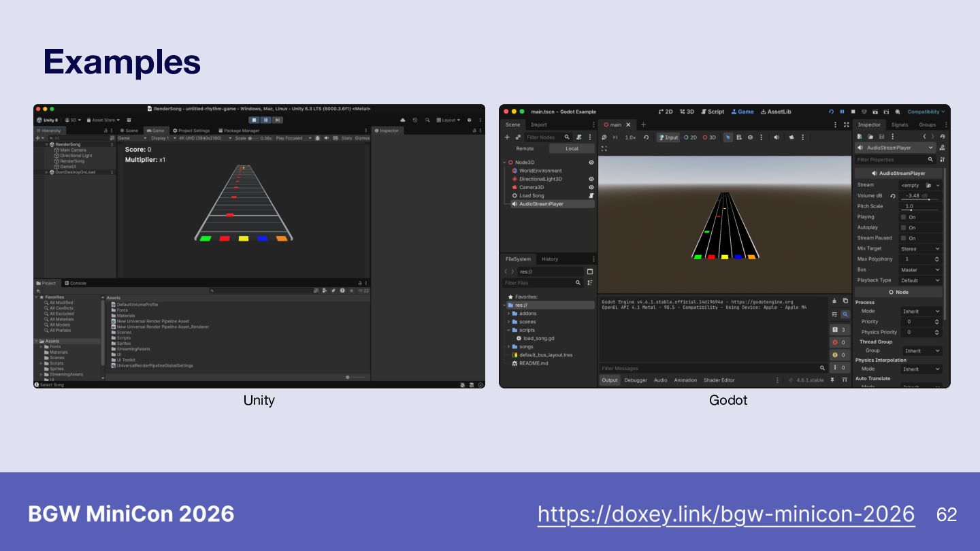The height and width of the screenshot is (551, 980).
Task: Open the Mix Target Stereo dropdown
Action: click(920, 249)
